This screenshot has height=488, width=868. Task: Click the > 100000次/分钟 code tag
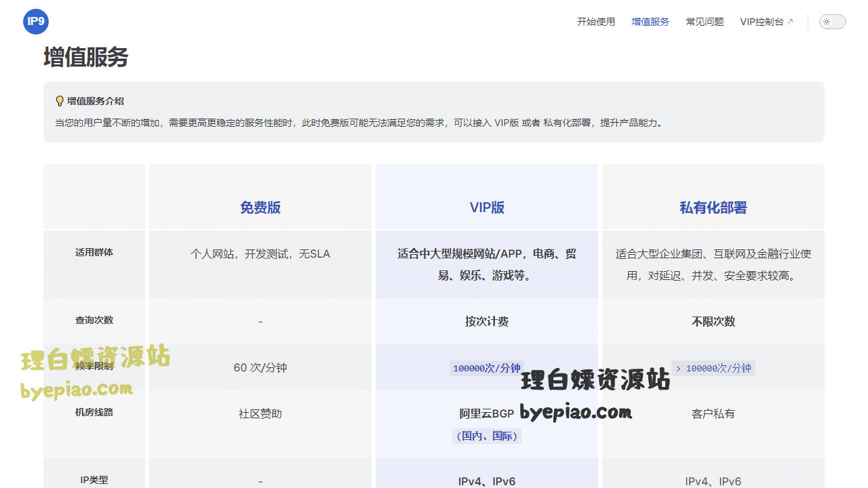[713, 368]
